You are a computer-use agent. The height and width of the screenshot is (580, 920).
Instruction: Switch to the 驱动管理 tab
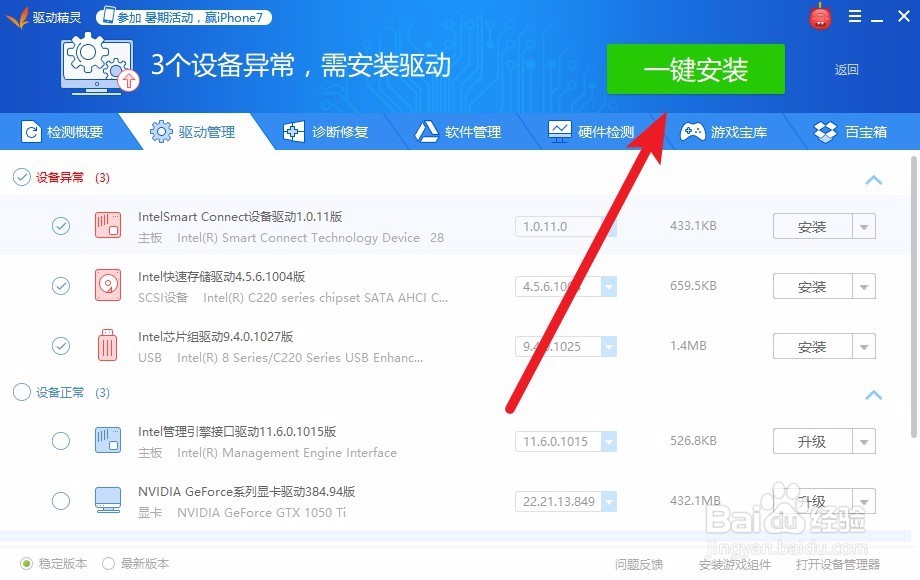tap(197, 132)
